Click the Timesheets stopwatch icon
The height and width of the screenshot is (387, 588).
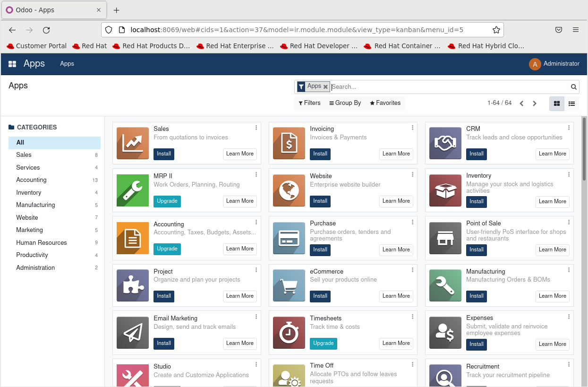click(x=289, y=333)
